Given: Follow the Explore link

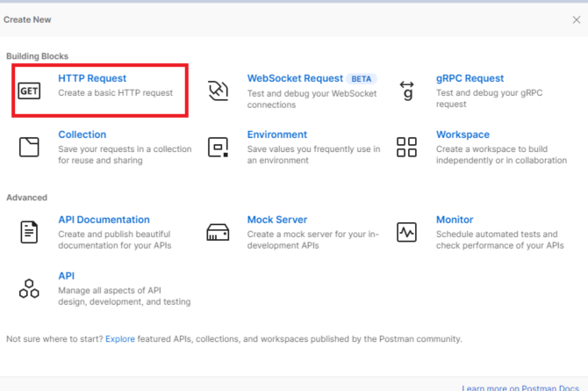Looking at the screenshot, I should coord(120,339).
